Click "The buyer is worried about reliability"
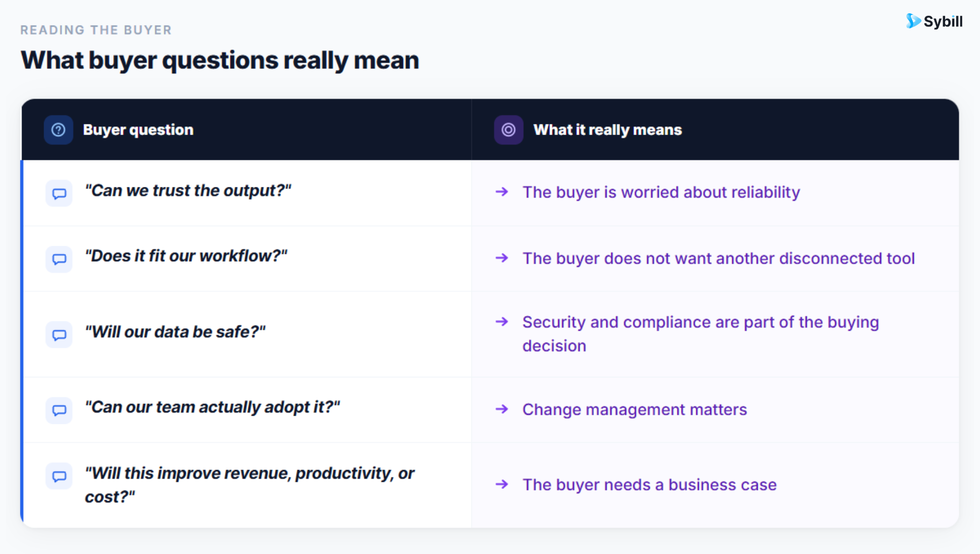This screenshot has height=554, width=980. (x=661, y=193)
